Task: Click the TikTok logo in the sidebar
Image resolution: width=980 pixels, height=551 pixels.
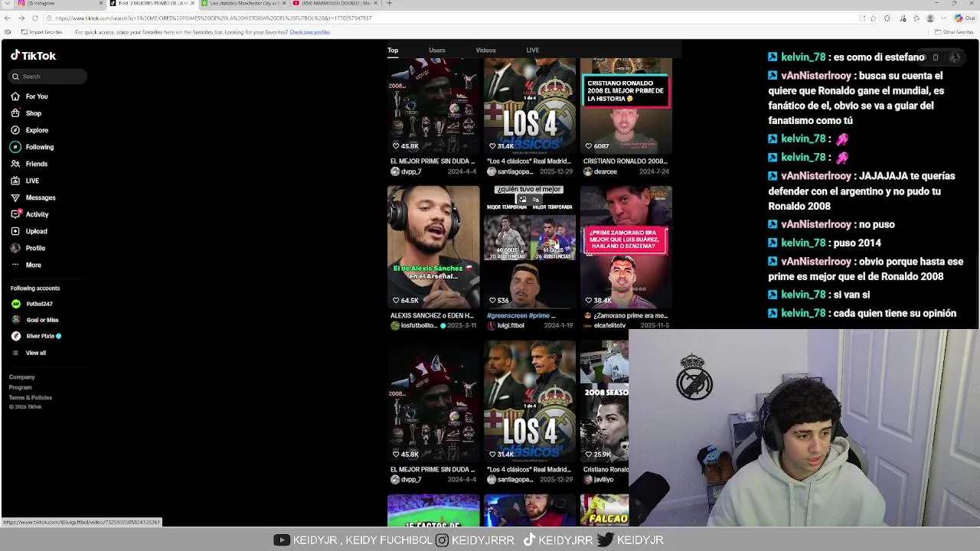Action: pos(33,55)
